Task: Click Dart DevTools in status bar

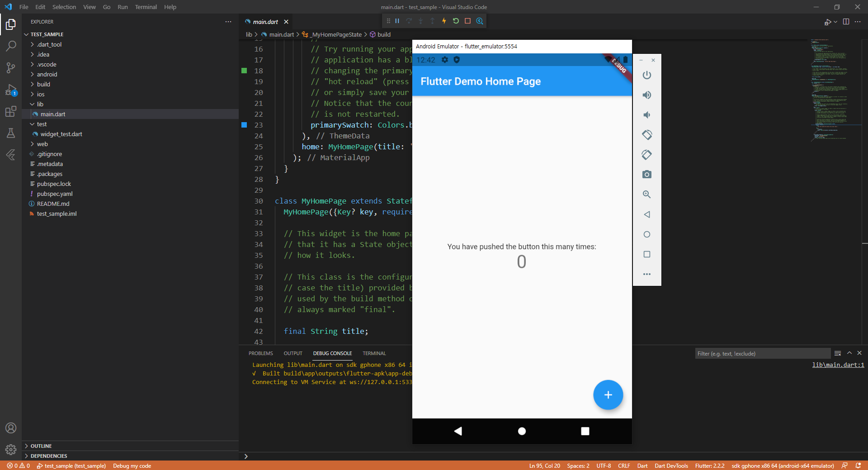Action: click(x=671, y=465)
